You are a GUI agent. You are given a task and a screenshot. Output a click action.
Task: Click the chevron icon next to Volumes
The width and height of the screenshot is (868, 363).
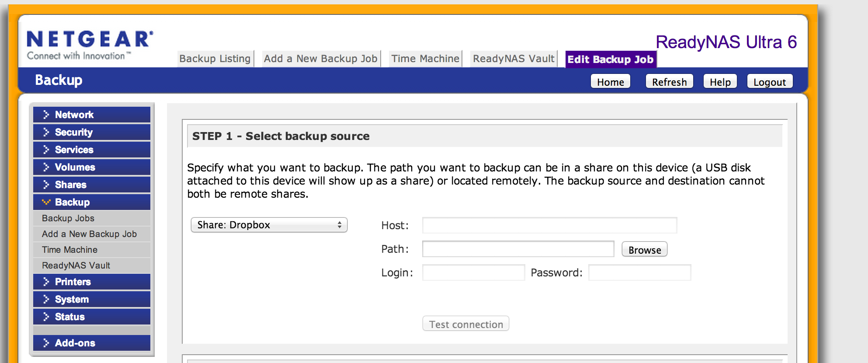pos(46,167)
